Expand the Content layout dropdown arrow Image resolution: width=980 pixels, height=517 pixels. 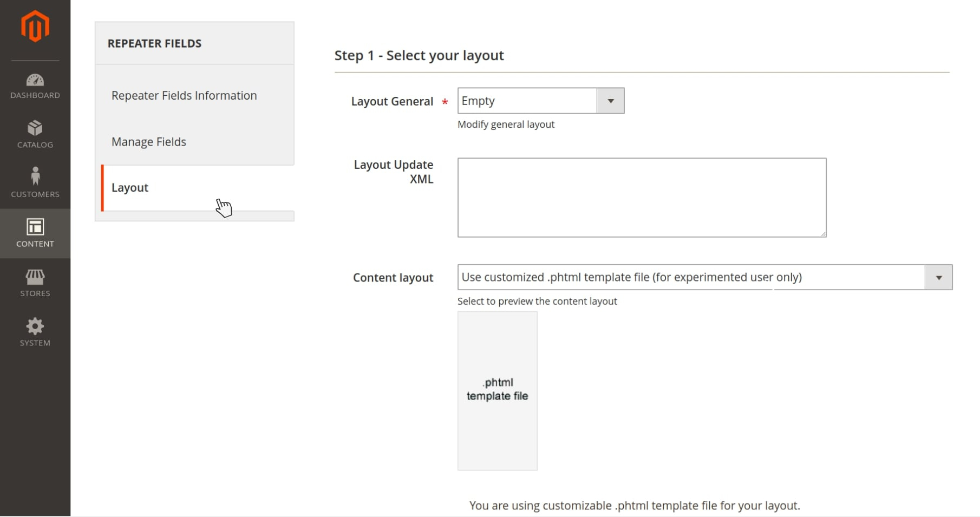click(x=938, y=278)
